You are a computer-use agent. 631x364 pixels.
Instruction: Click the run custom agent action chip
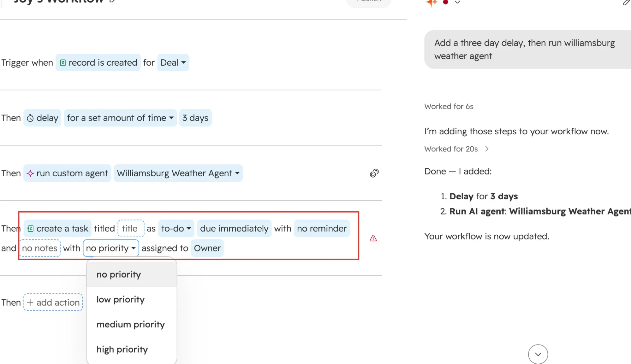coord(67,173)
